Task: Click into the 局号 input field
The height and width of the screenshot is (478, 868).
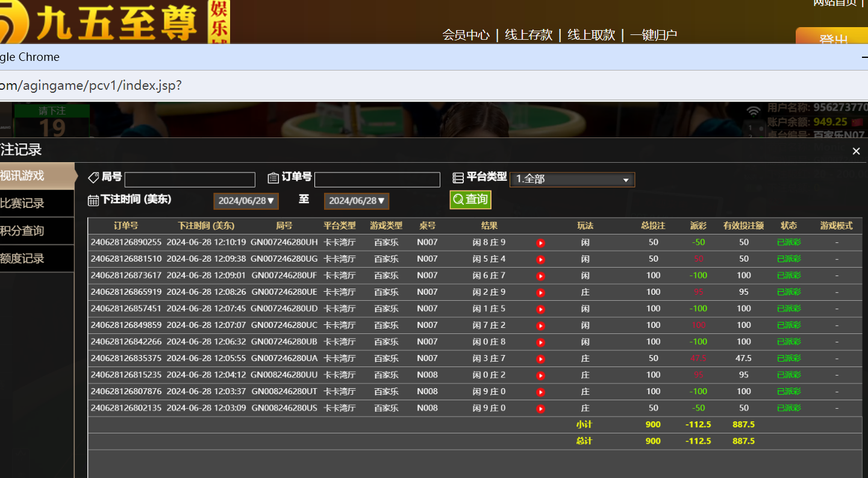Action: coord(190,180)
